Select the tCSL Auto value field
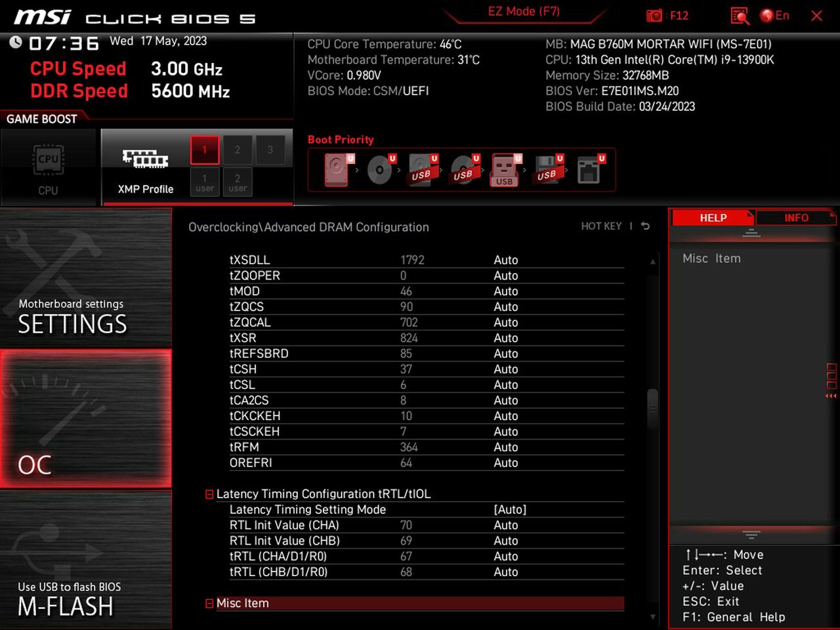The height and width of the screenshot is (630, 840). point(506,385)
